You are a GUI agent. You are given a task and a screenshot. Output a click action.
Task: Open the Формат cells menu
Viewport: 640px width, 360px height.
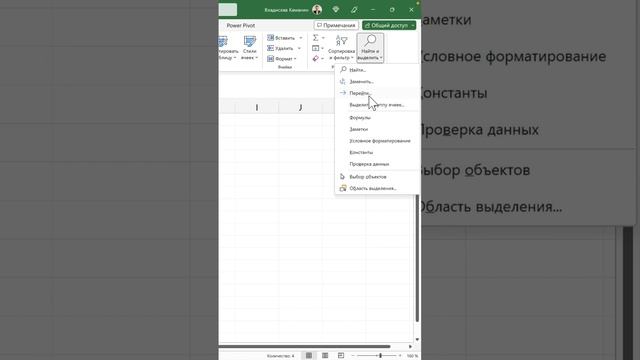[282, 59]
